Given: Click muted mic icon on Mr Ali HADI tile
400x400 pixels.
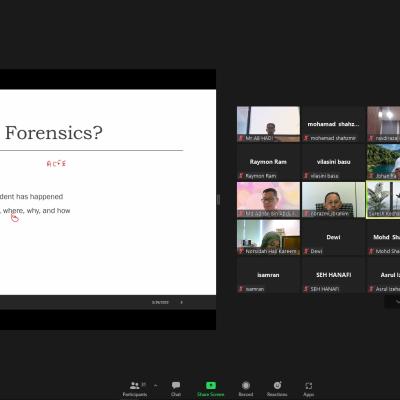Looking at the screenshot, I should coord(241,138).
